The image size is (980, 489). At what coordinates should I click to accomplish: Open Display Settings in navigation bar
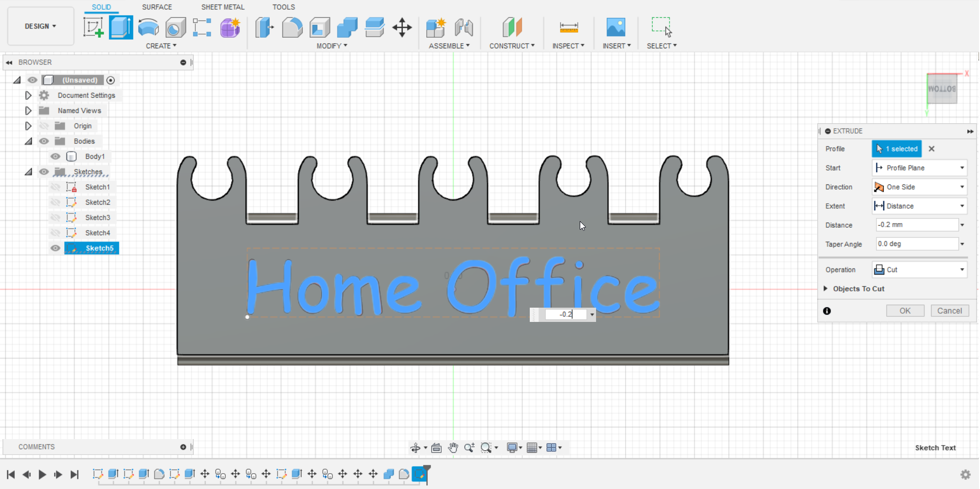click(x=512, y=448)
